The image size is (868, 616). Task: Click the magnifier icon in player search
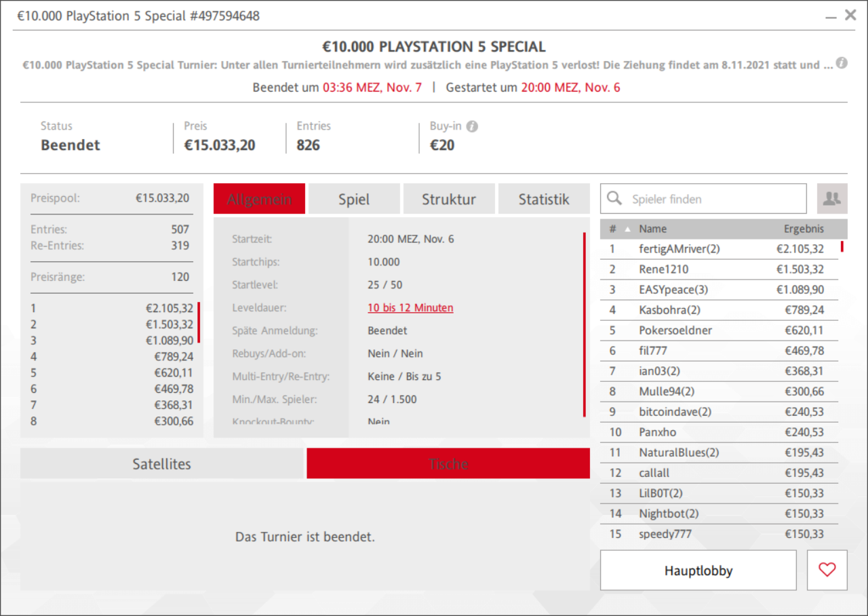pyautogui.click(x=614, y=198)
